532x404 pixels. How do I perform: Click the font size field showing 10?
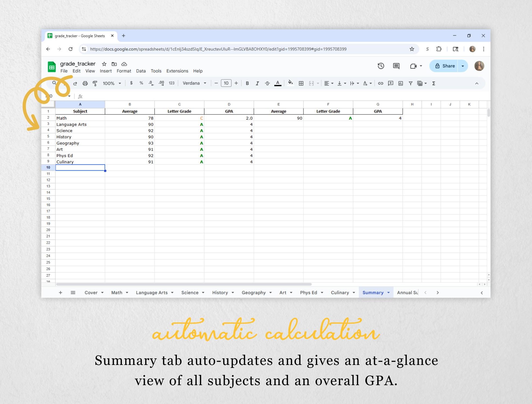pyautogui.click(x=226, y=83)
